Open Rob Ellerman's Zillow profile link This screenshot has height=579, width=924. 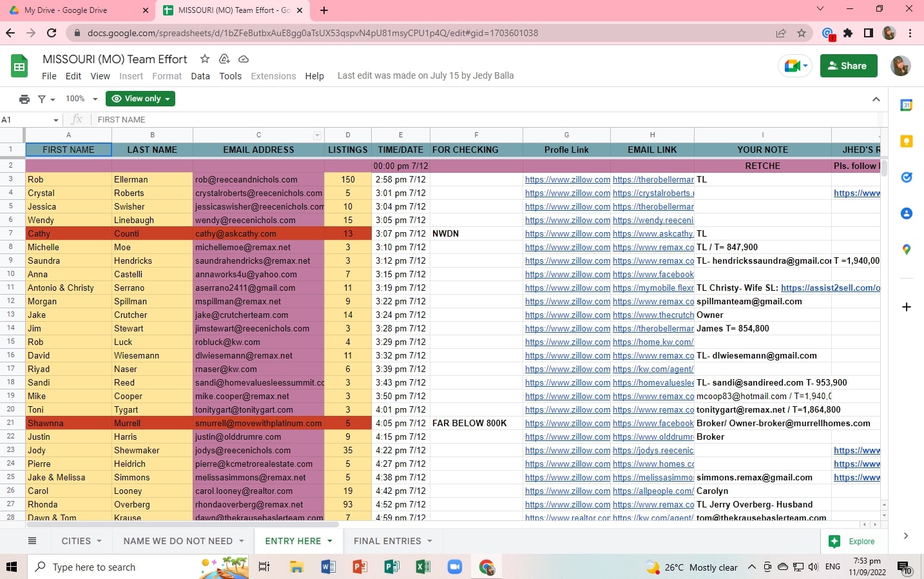coord(567,180)
